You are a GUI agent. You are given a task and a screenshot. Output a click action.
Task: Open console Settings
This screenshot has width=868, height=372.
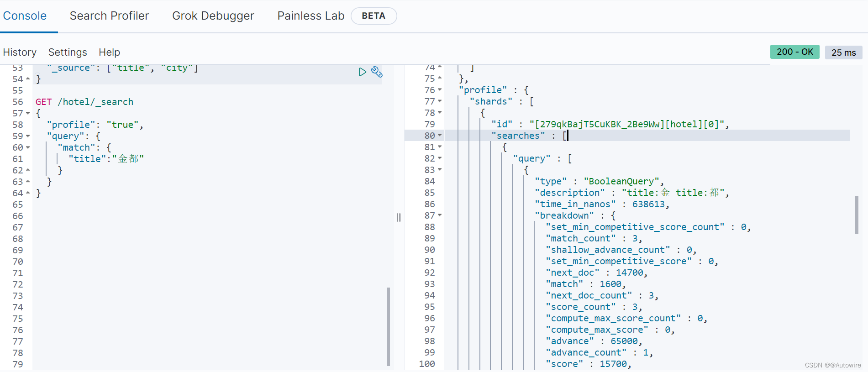[68, 52]
